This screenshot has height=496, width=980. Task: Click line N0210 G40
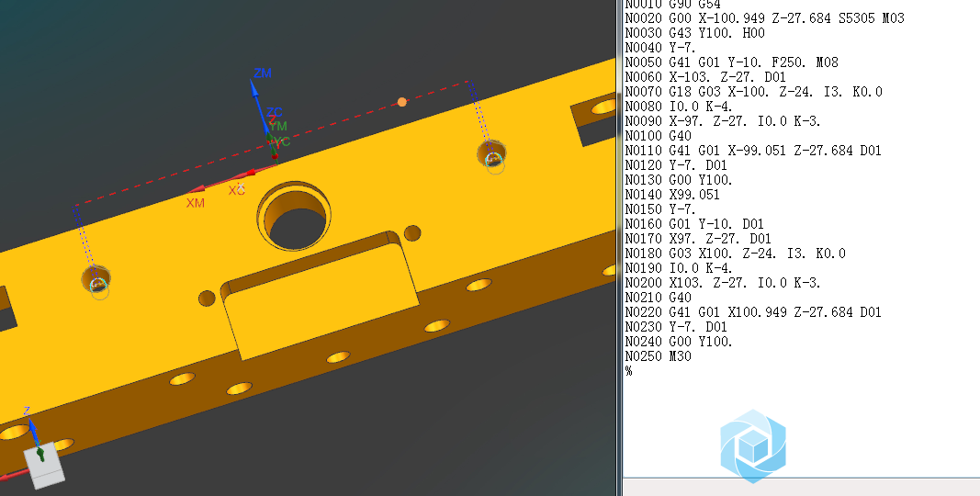coord(659,298)
